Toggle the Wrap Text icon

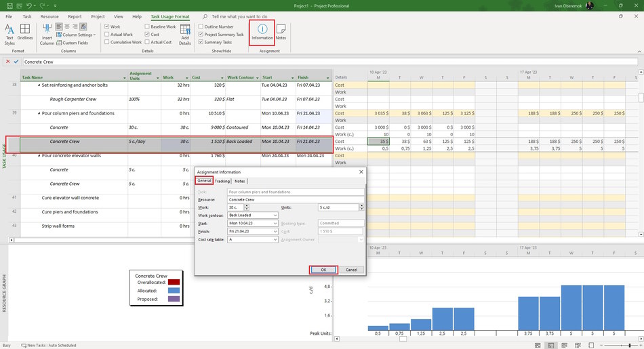pyautogui.click(x=83, y=26)
